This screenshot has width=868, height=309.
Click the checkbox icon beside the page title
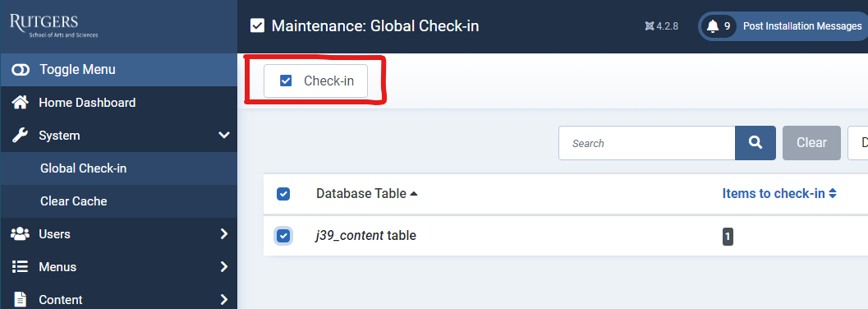coord(257,25)
